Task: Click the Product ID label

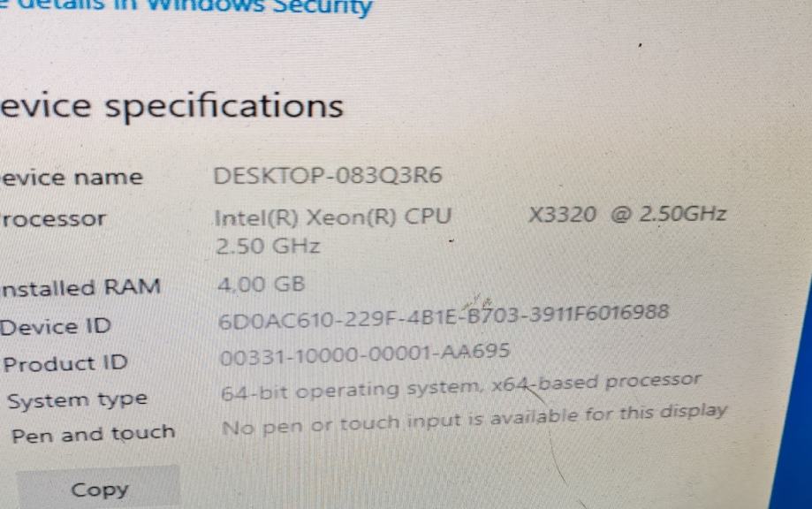Action: click(x=65, y=363)
